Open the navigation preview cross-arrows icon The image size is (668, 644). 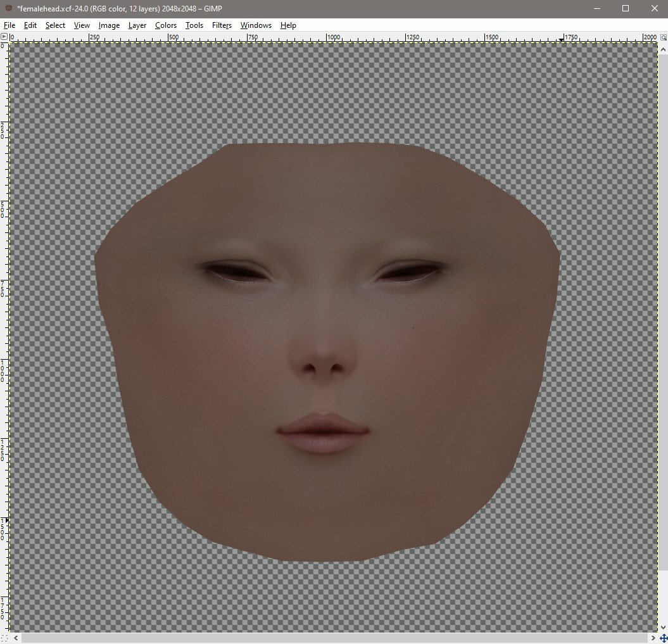pyautogui.click(x=664, y=638)
